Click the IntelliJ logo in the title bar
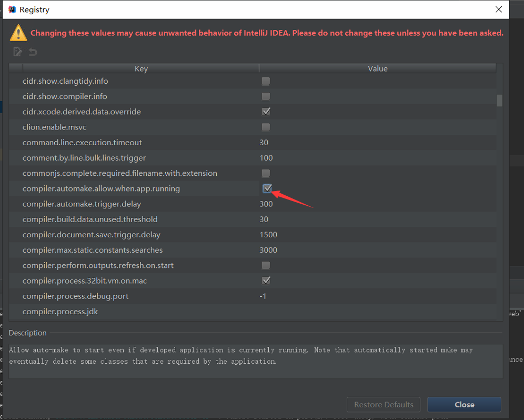524x420 pixels. click(12, 9)
